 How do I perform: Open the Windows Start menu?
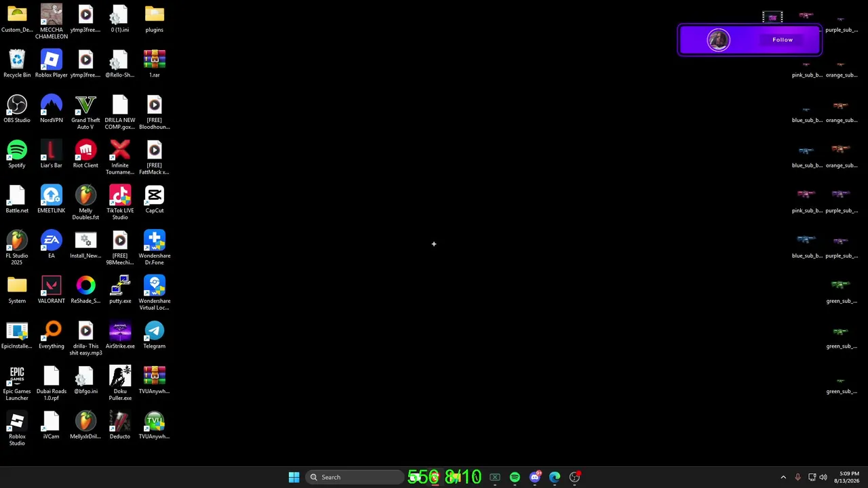[x=294, y=477]
